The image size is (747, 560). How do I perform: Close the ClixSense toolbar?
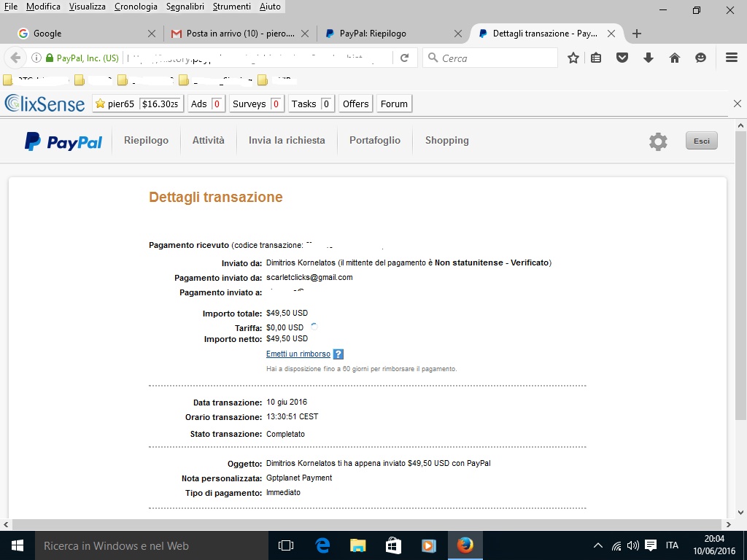click(x=738, y=104)
